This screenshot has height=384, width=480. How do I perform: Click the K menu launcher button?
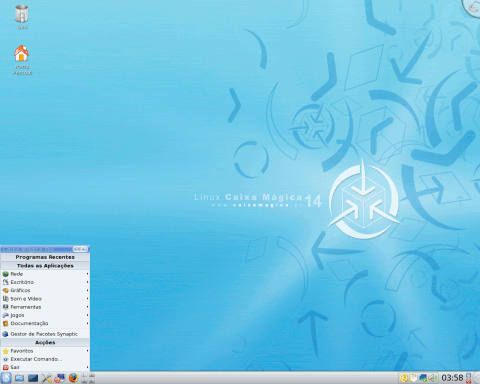(x=6, y=378)
